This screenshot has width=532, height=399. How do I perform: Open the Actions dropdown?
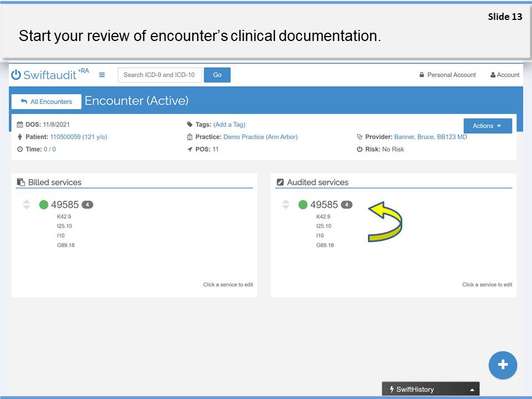[487, 126]
